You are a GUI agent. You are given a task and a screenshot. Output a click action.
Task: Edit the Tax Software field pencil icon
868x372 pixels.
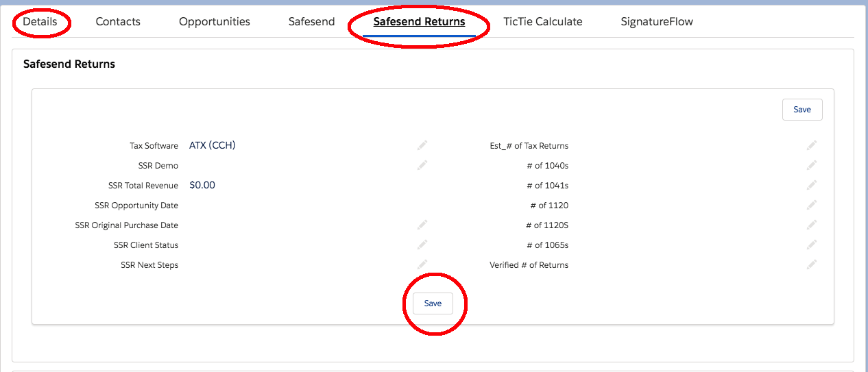[422, 145]
